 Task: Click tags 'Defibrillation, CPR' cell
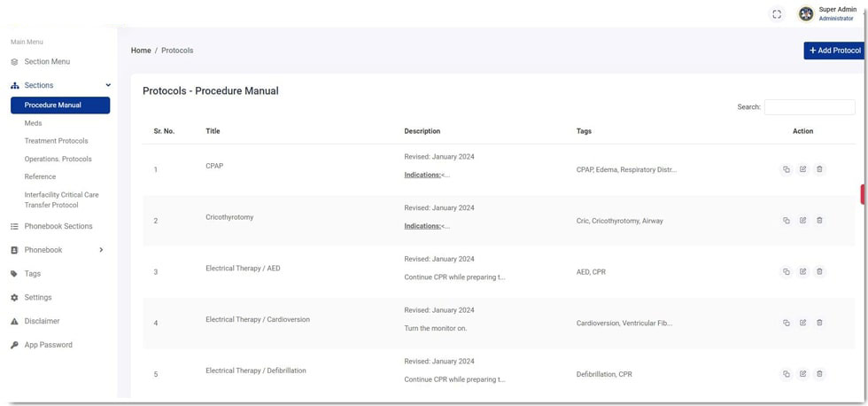(x=604, y=374)
